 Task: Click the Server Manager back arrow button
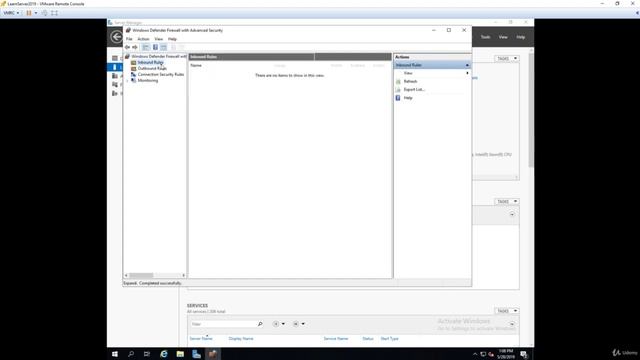[117, 37]
